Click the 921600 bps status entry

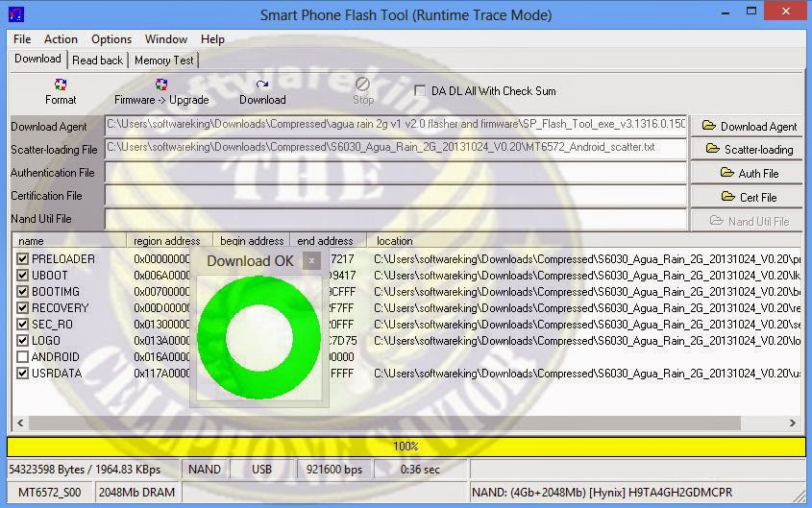coord(334,470)
